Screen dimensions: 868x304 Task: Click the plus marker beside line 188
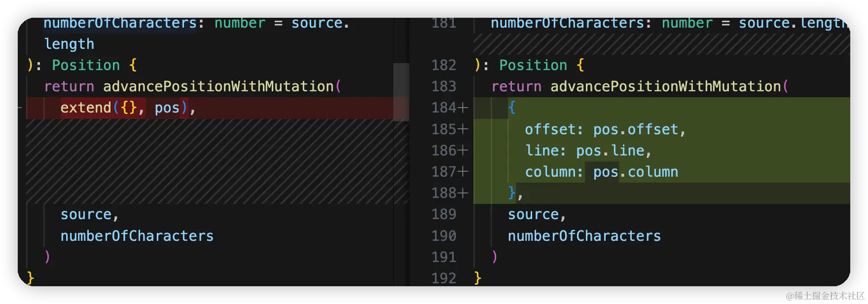point(463,193)
